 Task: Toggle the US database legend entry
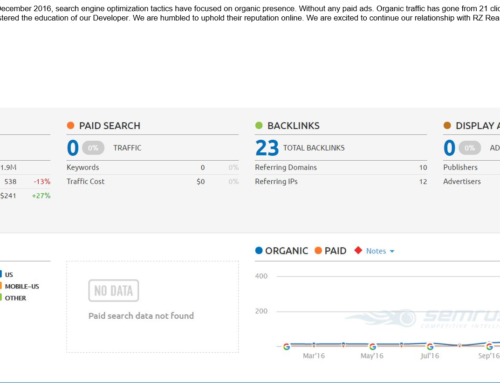point(7,275)
